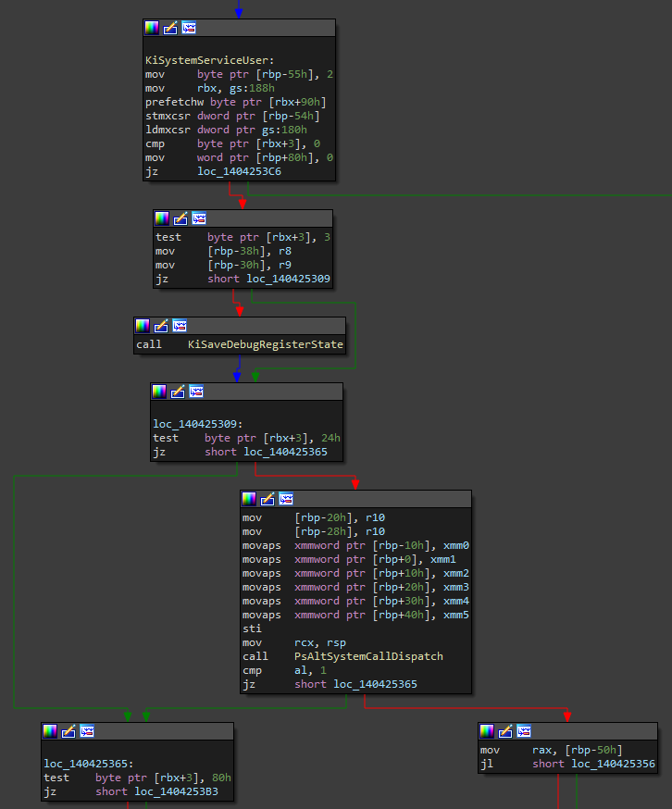Click jump target loc_140425356
This screenshot has height=809, width=672.
613,764
